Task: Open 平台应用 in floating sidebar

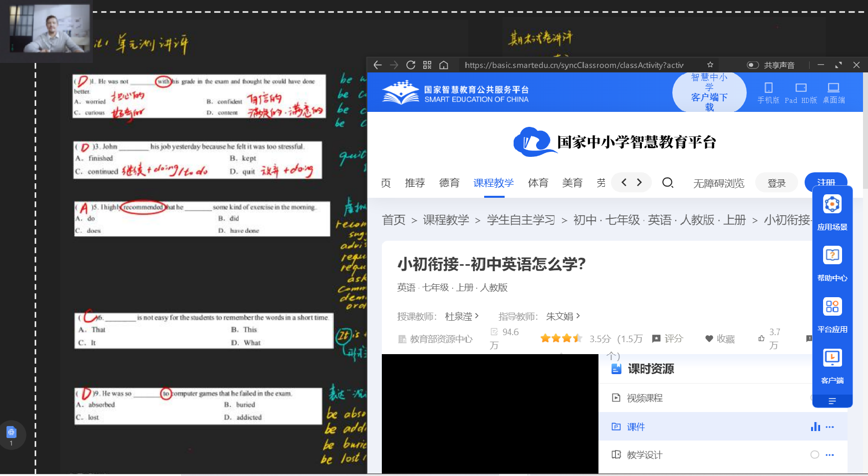Action: (x=832, y=315)
